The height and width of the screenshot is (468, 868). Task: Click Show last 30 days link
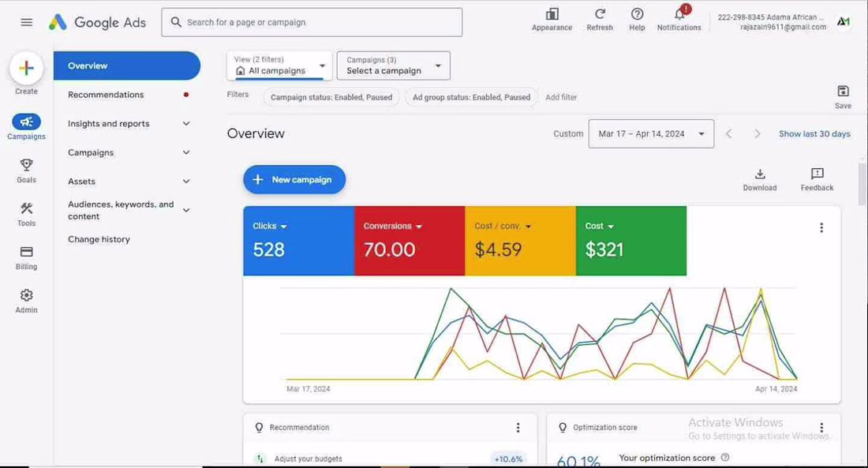[814, 134]
